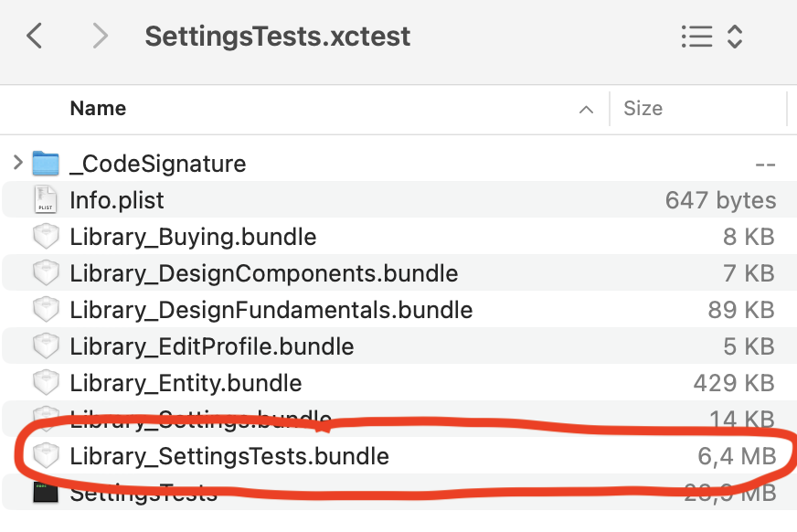This screenshot has height=532, width=797.
Task: Select the Library_DesignFundamentals.bundle icon
Action: pyautogui.click(x=46, y=309)
